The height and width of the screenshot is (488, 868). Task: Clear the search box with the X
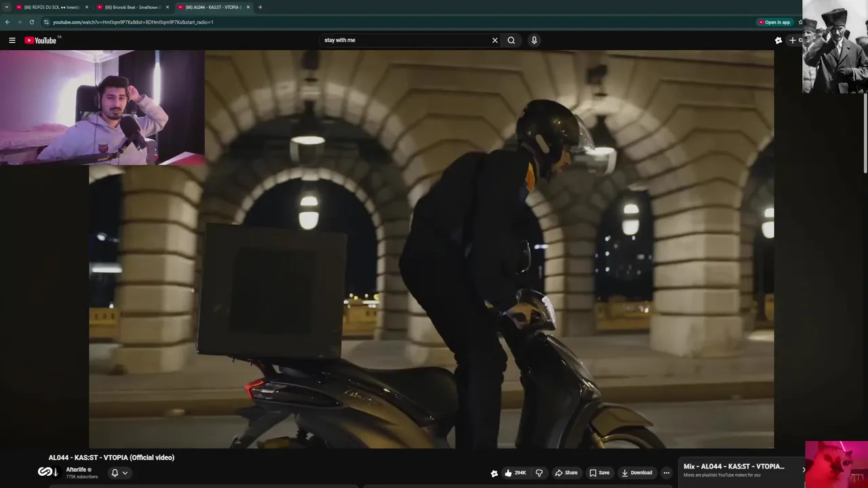click(x=494, y=40)
